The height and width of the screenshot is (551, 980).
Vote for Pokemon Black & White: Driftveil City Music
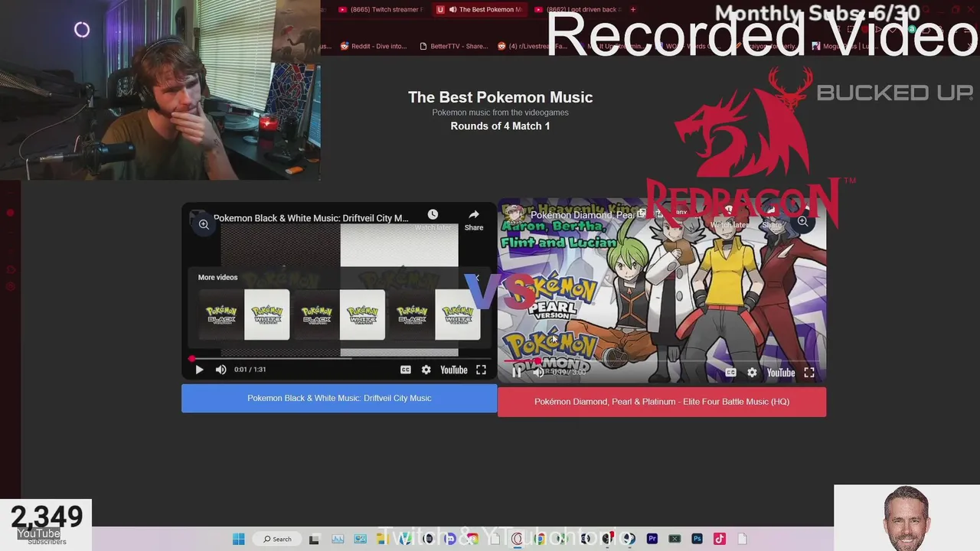(x=339, y=398)
